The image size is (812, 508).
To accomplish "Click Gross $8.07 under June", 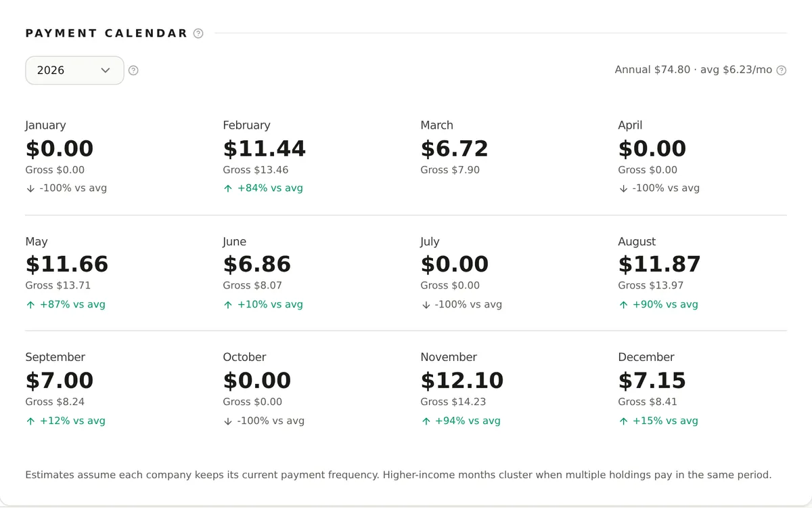I will click(252, 286).
